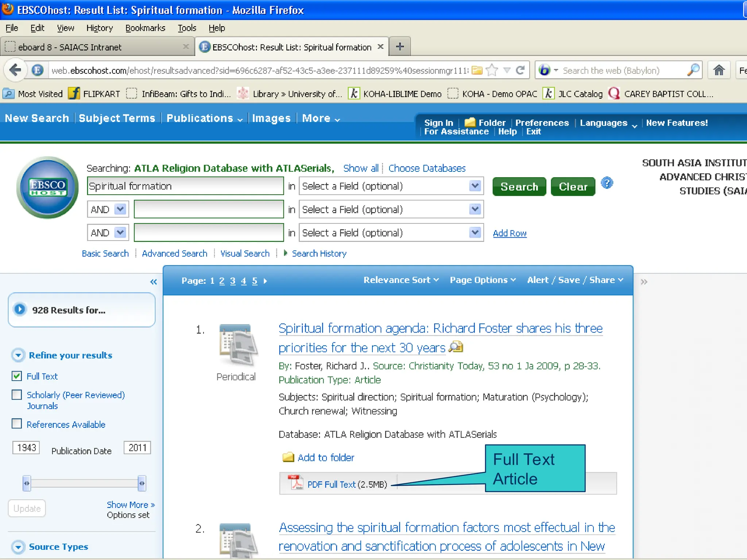The height and width of the screenshot is (560, 747).
Task: Click the Add Row link
Action: pyautogui.click(x=510, y=233)
